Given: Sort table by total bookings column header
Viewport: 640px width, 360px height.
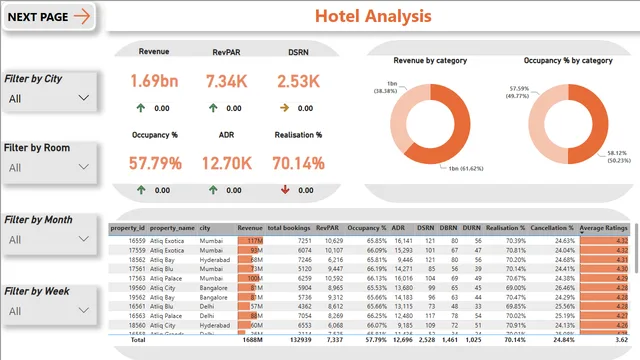Looking at the screenshot, I should tap(289, 228).
